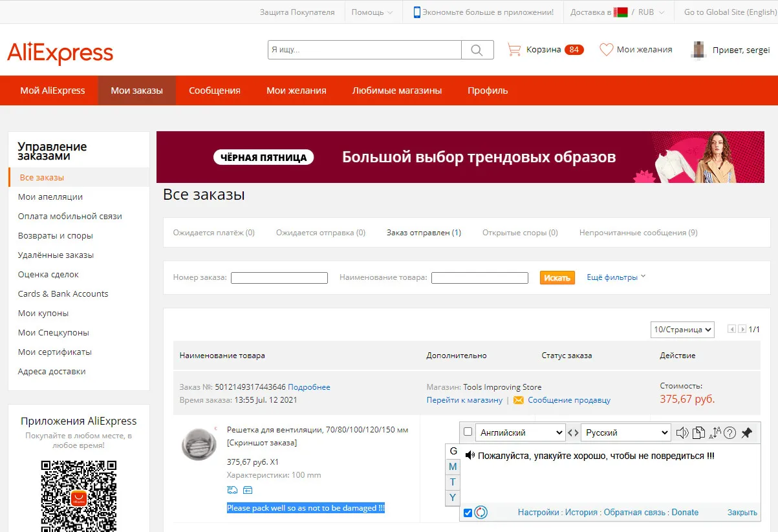Click inside the Наименование товара input field

pyautogui.click(x=480, y=278)
